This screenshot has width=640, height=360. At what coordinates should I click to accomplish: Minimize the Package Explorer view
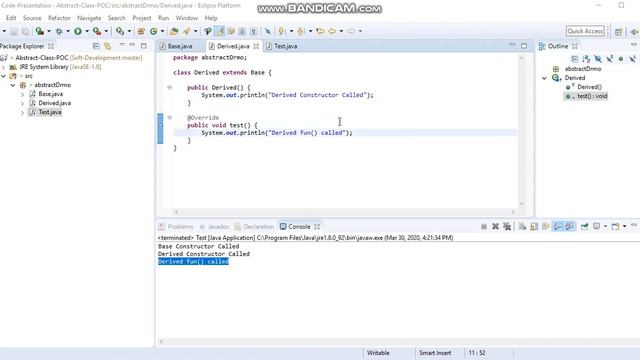pyautogui.click(x=132, y=45)
